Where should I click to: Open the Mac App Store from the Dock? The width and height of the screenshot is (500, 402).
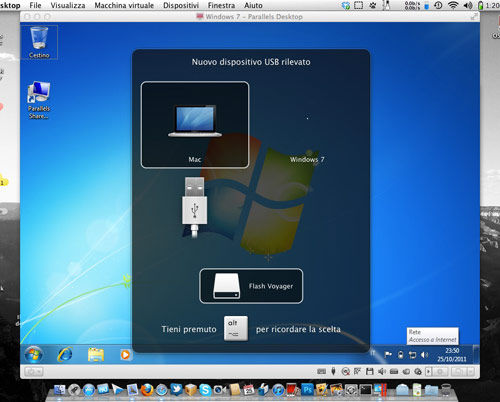[x=89, y=390]
